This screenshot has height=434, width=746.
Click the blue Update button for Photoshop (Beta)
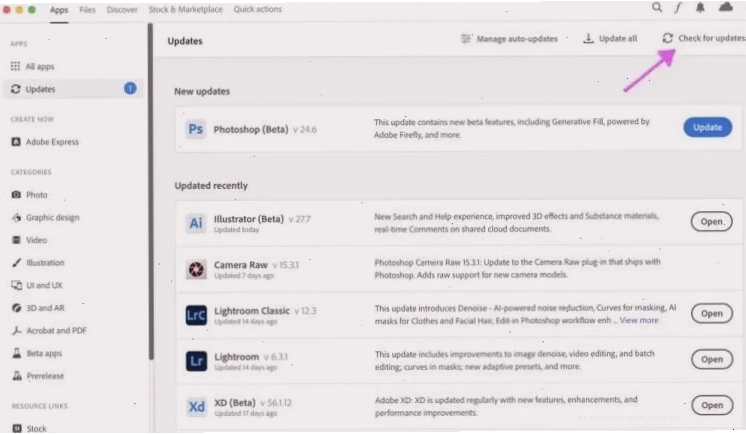[707, 127]
